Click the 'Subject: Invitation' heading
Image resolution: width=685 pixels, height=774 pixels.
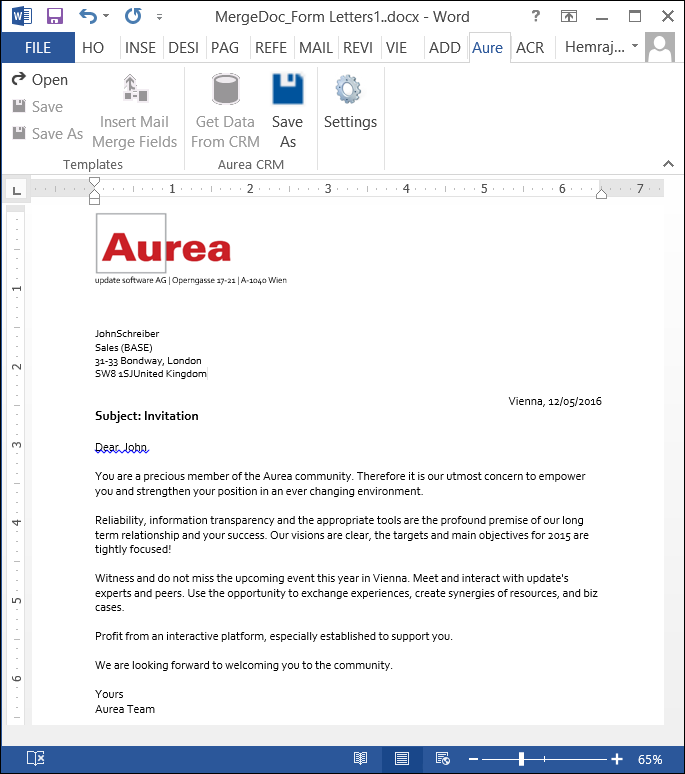click(x=147, y=416)
